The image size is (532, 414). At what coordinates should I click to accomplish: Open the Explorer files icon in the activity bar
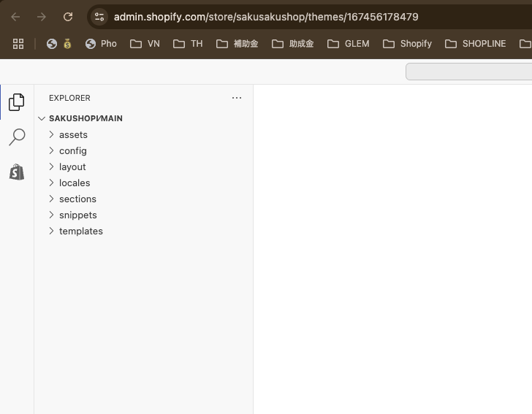tap(17, 102)
